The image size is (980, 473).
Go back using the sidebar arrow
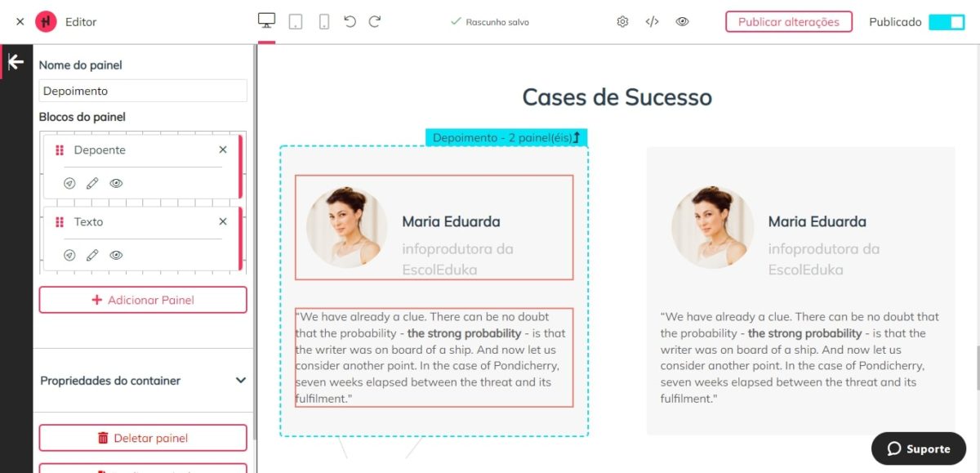(16, 62)
